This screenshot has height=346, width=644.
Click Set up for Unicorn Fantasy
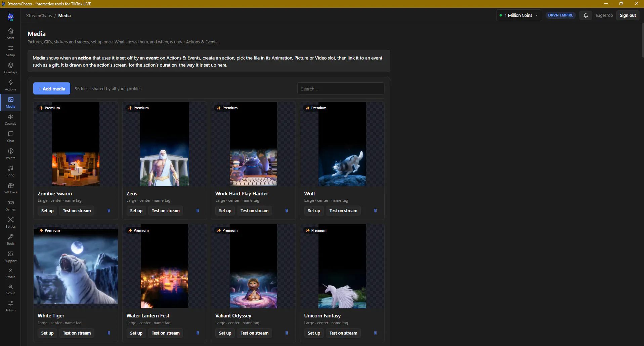tap(314, 333)
